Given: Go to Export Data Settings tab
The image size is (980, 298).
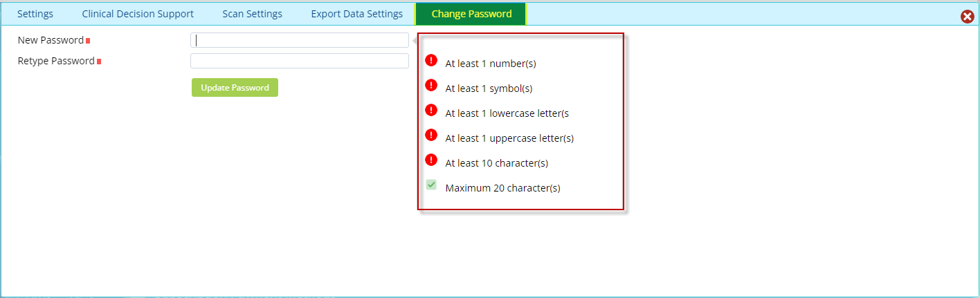Looking at the screenshot, I should pos(356,14).
